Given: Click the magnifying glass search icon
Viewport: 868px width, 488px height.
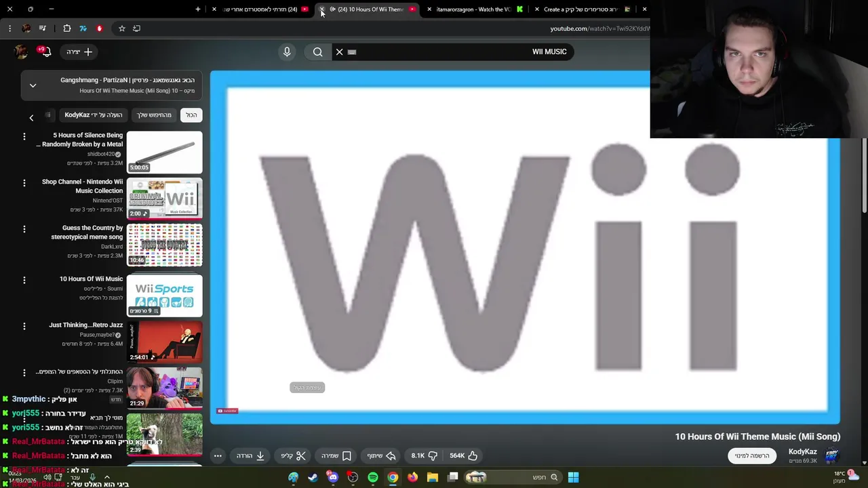Looking at the screenshot, I should coord(317,52).
